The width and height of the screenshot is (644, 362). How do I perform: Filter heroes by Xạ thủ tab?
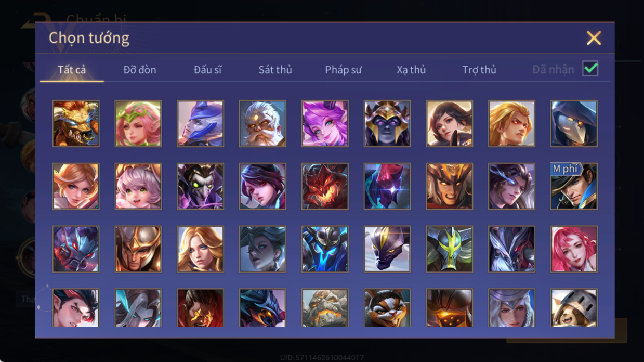[411, 70]
